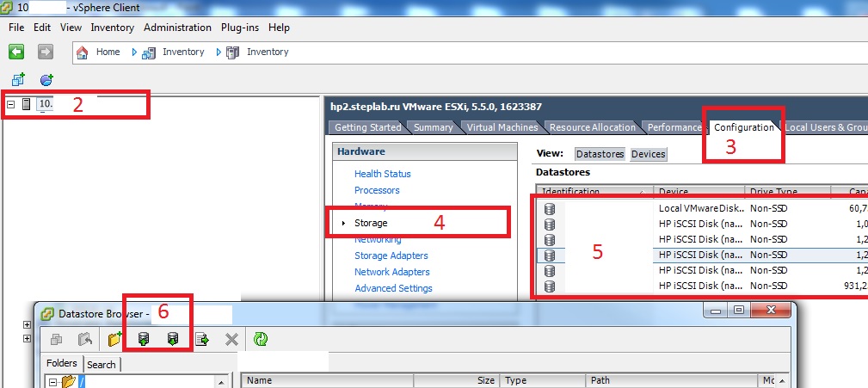The image size is (868, 388).
Task: Click the vSphere Client title bar icon
Action: 7,8
